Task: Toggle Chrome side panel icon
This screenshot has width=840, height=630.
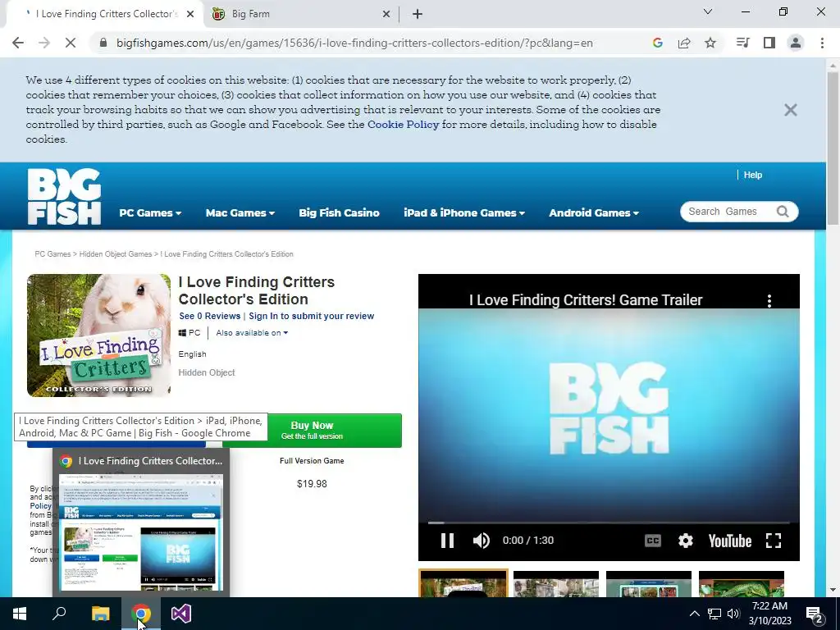Action: [x=769, y=43]
